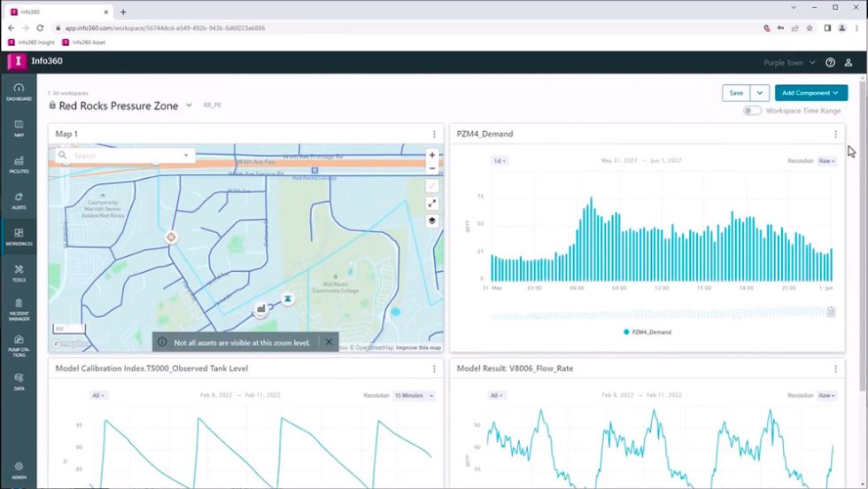868x489 pixels.
Task: Open the map search dropdown arrow
Action: tap(186, 156)
